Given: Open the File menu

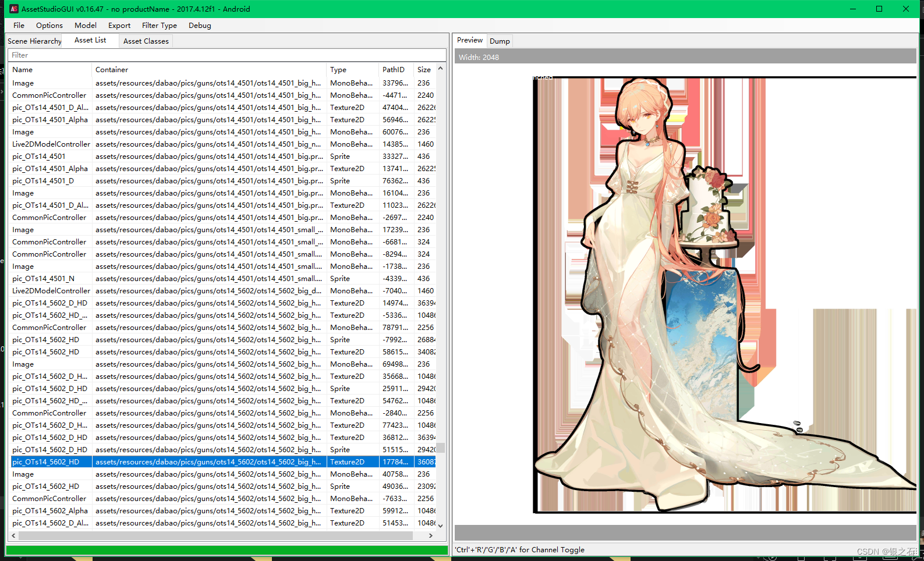Looking at the screenshot, I should point(19,26).
